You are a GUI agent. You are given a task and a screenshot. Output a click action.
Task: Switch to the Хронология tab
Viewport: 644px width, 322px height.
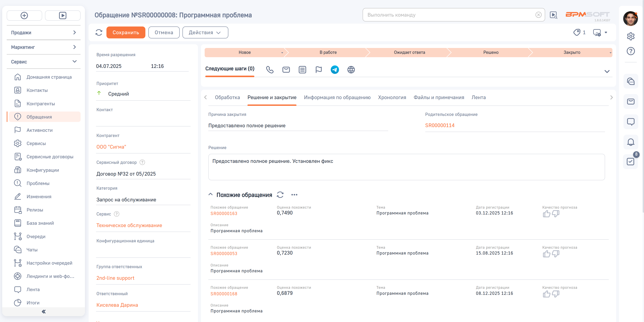[x=392, y=97]
